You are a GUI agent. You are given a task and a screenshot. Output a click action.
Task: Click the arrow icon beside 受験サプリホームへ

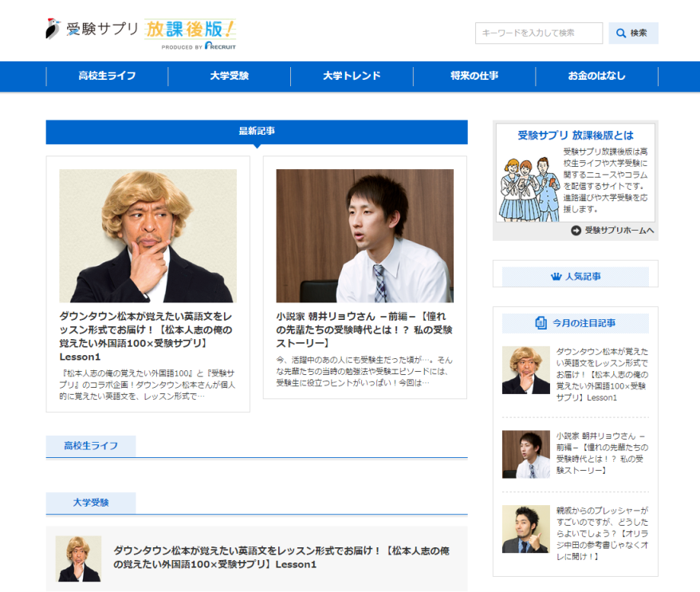(576, 231)
